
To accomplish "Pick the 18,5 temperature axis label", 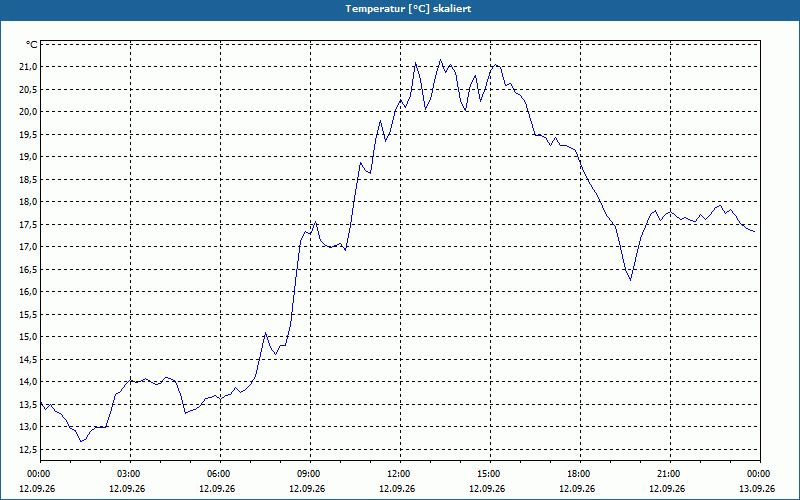I will coord(28,180).
